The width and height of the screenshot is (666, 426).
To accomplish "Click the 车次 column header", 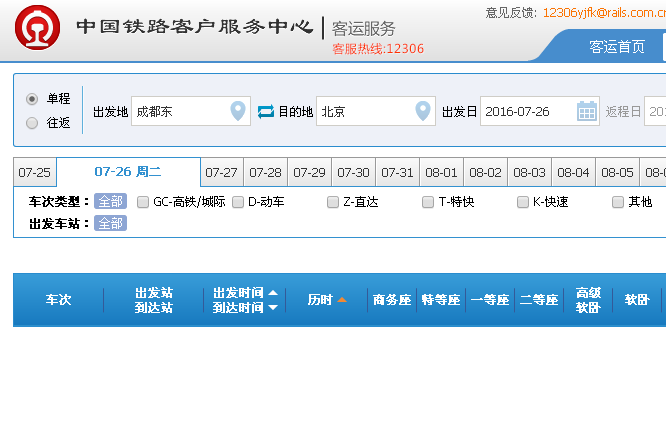I will click(x=59, y=300).
